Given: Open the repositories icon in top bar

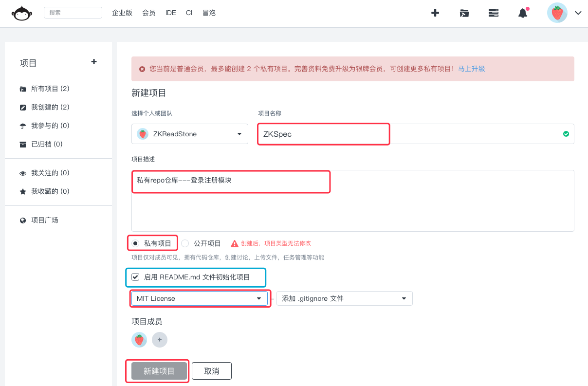Looking at the screenshot, I should pos(464,13).
